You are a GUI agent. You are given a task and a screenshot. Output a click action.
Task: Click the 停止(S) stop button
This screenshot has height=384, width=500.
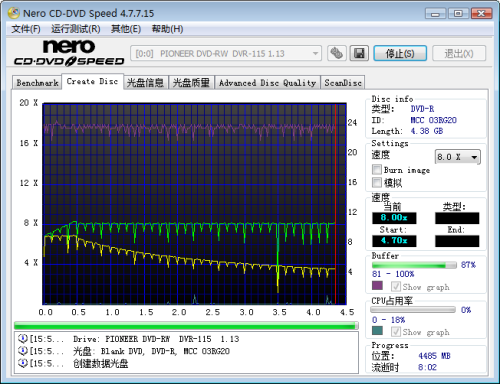tap(400, 53)
